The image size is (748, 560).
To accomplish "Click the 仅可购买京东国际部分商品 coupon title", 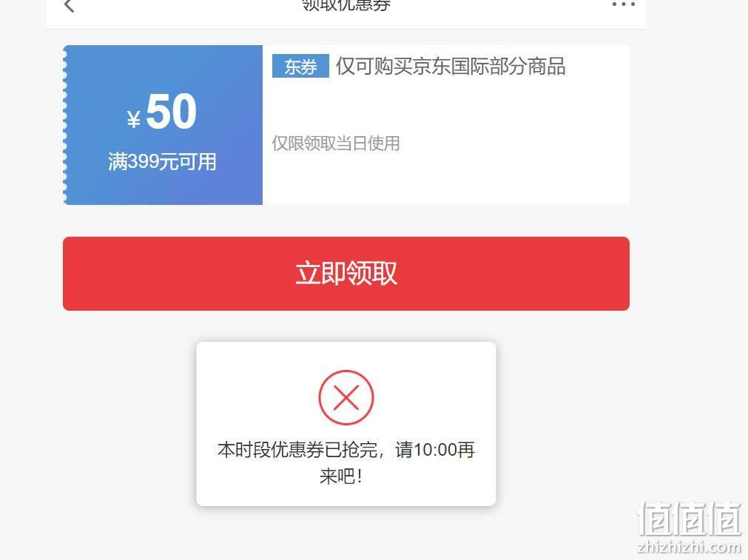I will click(x=451, y=66).
